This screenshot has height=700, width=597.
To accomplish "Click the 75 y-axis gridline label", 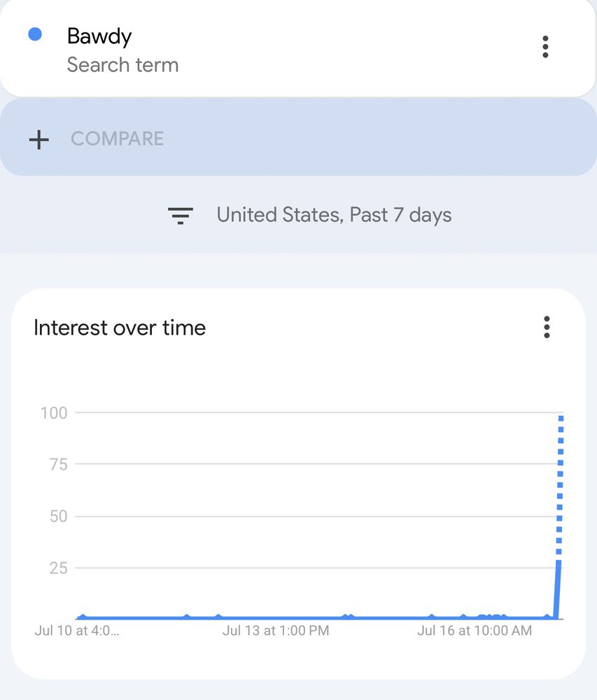I will click(59, 464).
